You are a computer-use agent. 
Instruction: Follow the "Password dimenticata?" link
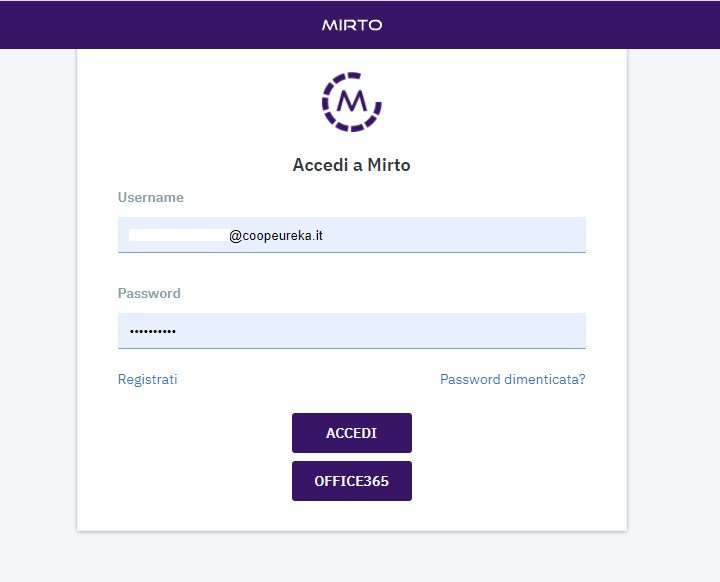(x=513, y=380)
